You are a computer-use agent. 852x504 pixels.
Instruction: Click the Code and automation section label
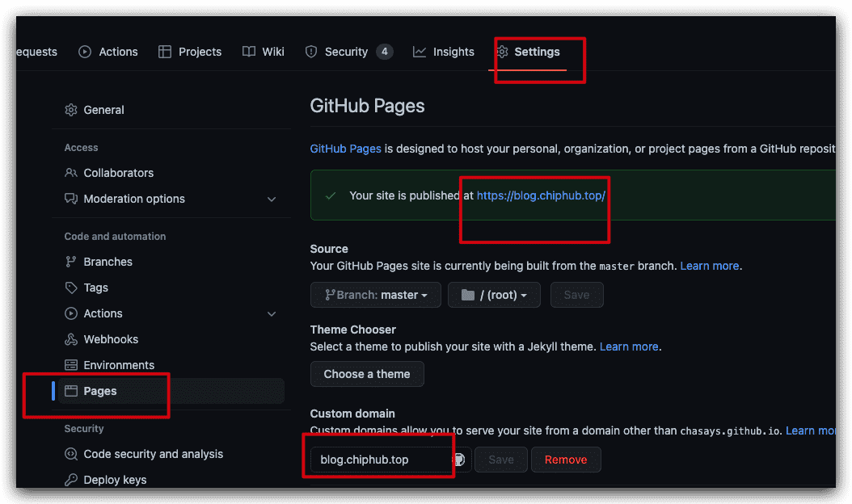(116, 236)
